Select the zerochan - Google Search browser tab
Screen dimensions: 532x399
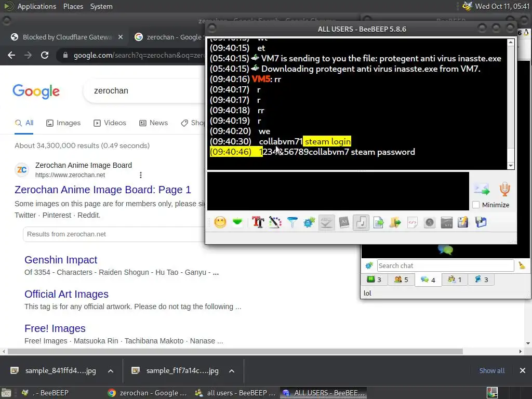click(x=170, y=37)
